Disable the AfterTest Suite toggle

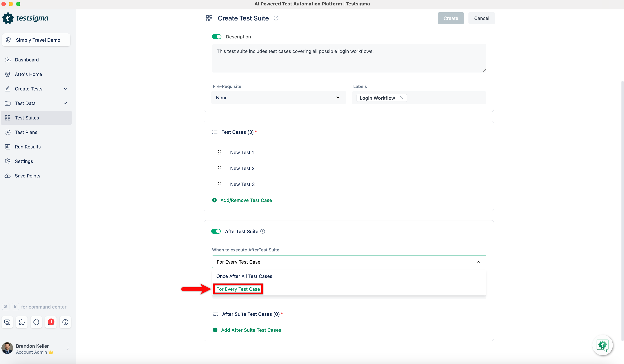coord(216,231)
